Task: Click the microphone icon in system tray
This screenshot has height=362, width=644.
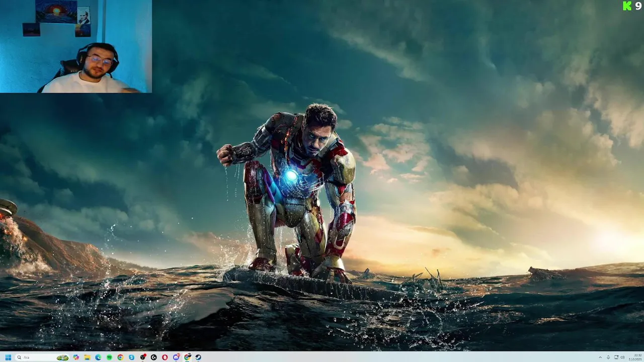Action: coord(608,357)
